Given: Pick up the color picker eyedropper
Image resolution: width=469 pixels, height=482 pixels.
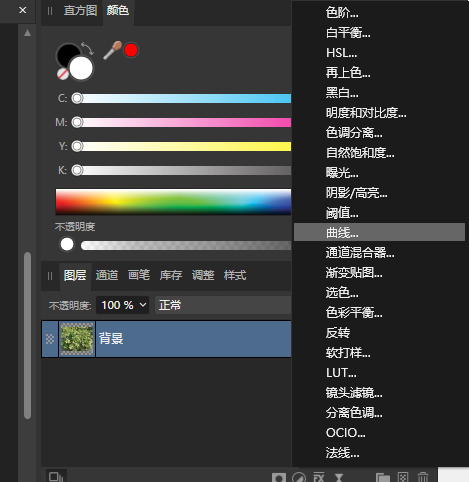Looking at the screenshot, I should (112, 50).
